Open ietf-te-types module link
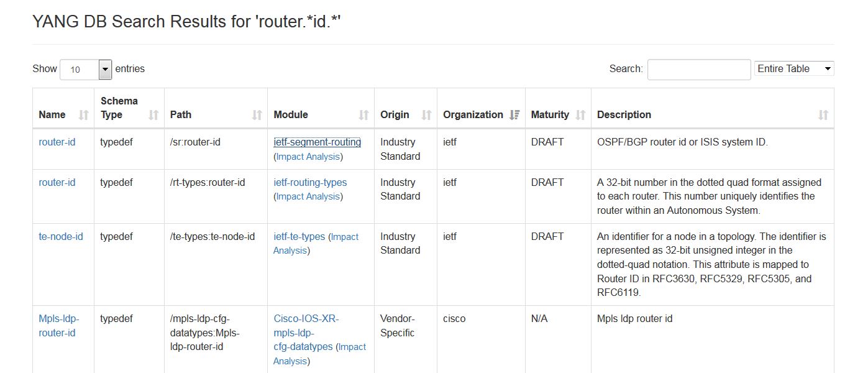This screenshot has height=373, width=868. point(299,237)
